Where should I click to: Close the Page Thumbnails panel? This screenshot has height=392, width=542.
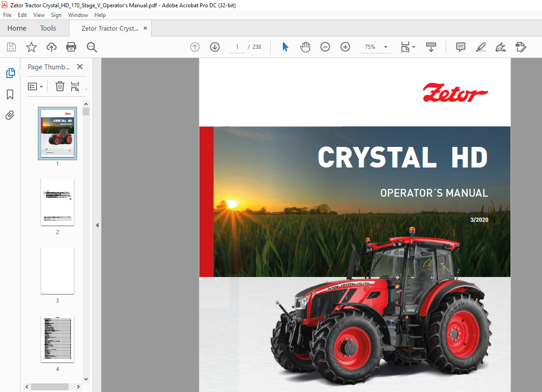[80, 67]
